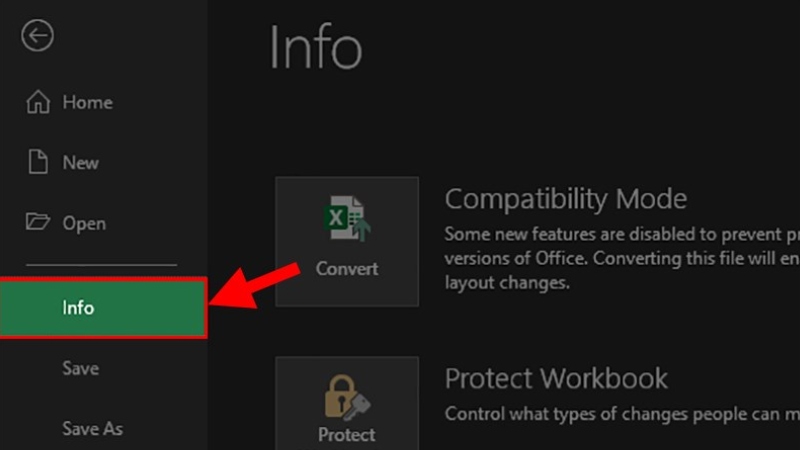Click the New blank document icon
The width and height of the screenshot is (800, 450).
38,163
